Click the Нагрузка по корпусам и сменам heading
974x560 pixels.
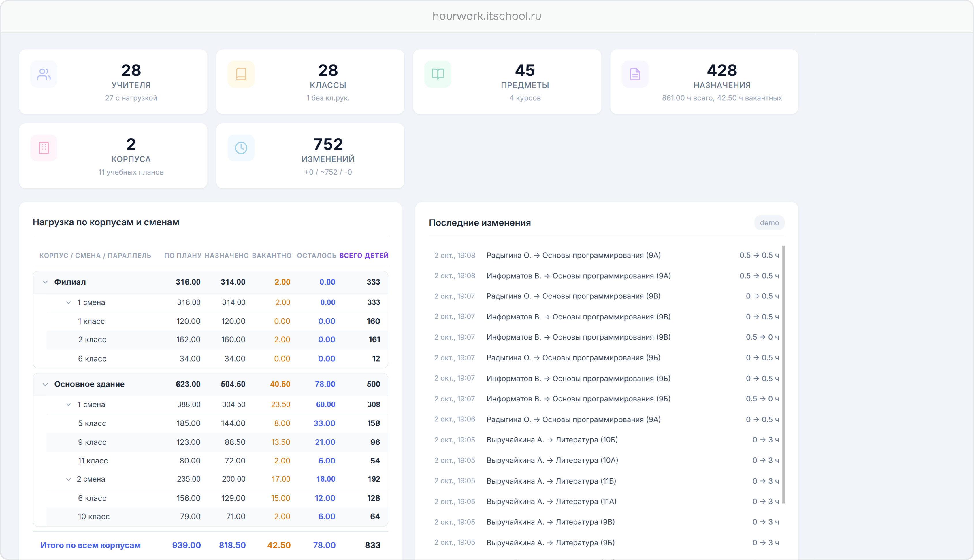click(x=106, y=222)
